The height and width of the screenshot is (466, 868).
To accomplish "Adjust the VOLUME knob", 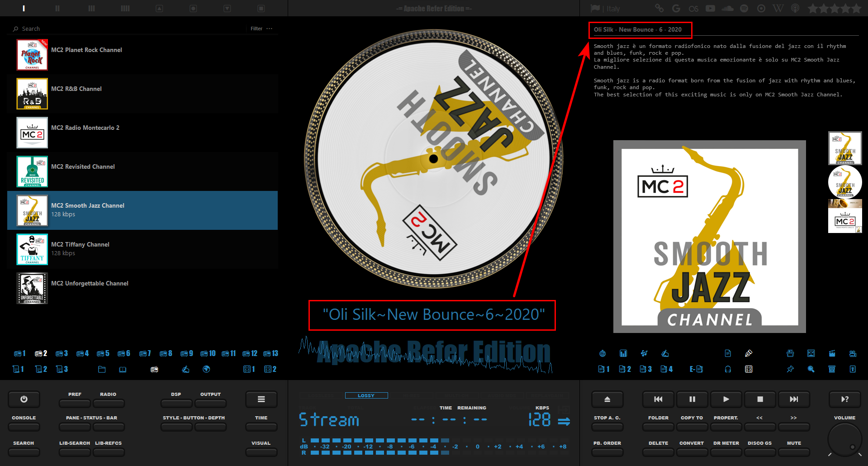I will click(x=844, y=440).
